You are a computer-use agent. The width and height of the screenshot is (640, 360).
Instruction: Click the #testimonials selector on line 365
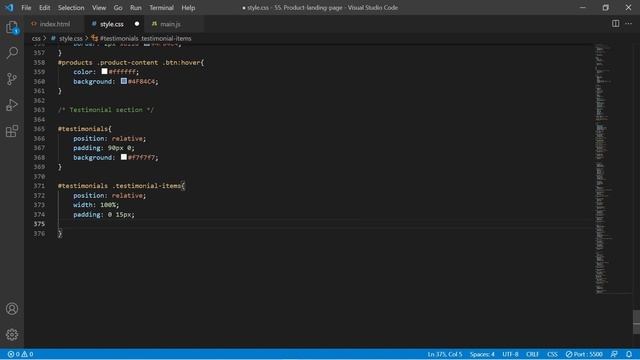83,129
